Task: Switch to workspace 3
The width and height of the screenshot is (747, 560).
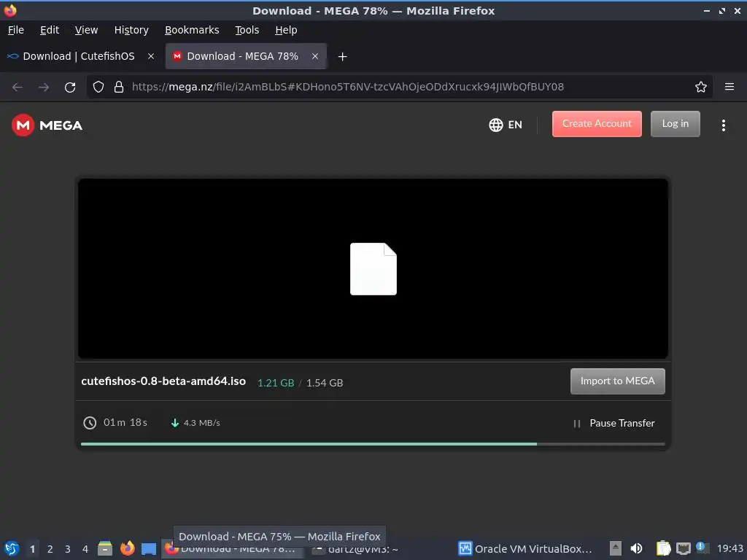Action: 68,549
